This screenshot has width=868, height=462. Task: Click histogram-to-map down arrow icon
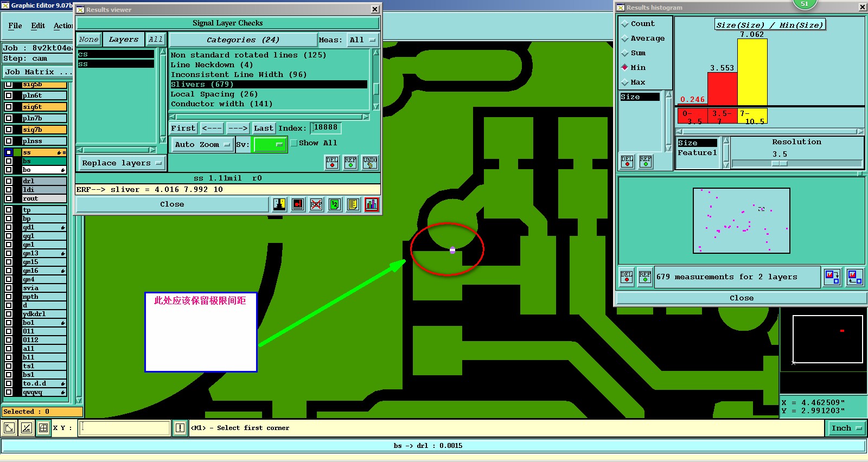coord(832,277)
